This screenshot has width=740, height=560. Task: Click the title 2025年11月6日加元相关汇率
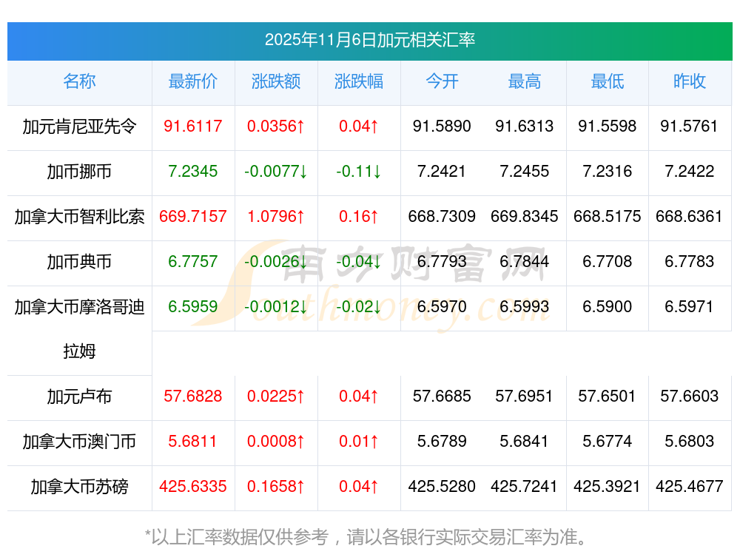[369, 40]
